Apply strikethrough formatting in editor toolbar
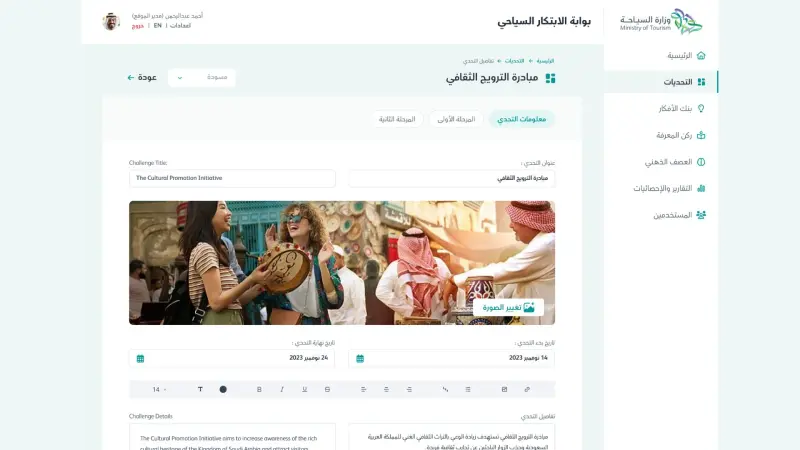The width and height of the screenshot is (800, 450). 327,389
